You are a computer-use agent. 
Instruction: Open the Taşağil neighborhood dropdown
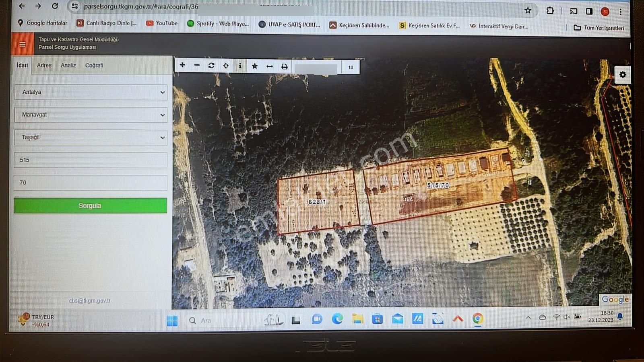coord(91,137)
